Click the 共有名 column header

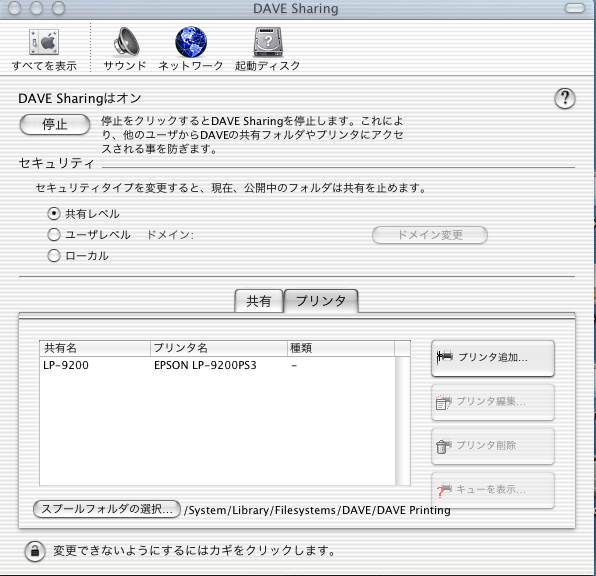point(95,348)
